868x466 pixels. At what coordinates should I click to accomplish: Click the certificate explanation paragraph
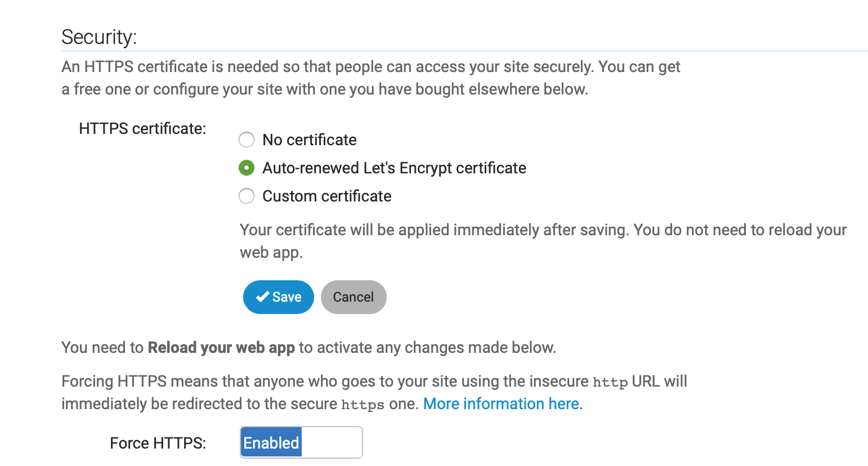[x=370, y=78]
